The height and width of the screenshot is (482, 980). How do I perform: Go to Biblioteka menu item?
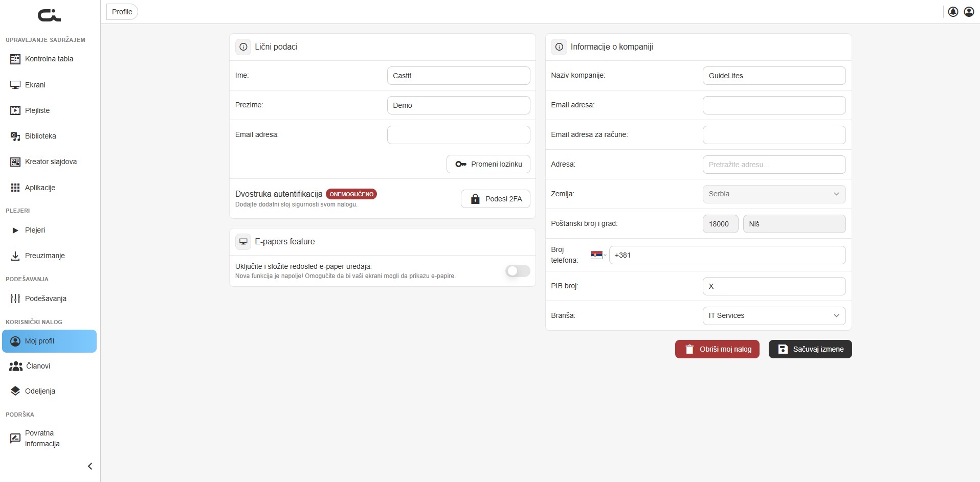(x=49, y=136)
